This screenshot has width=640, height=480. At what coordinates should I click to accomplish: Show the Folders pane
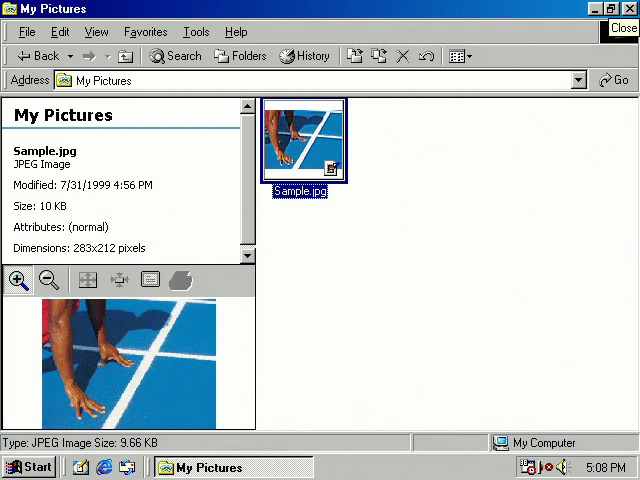(240, 56)
